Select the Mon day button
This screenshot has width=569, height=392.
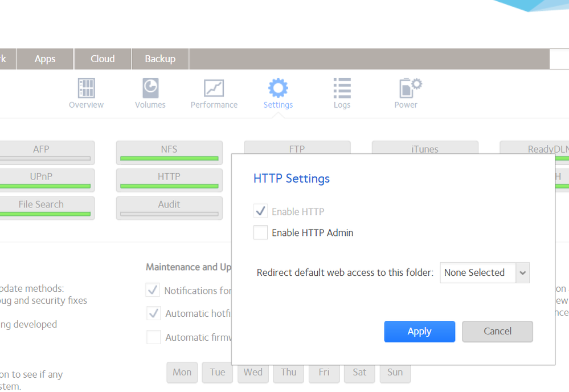[182, 372]
